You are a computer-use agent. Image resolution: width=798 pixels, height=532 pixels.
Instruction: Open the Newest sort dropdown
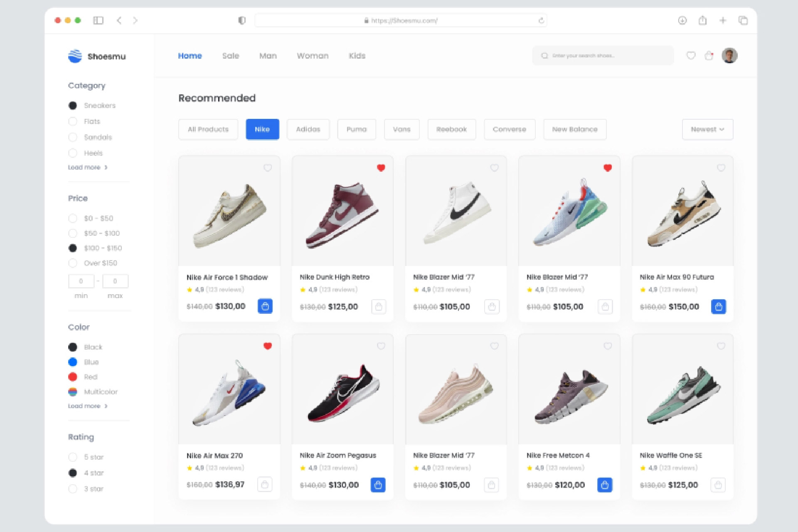coord(707,129)
